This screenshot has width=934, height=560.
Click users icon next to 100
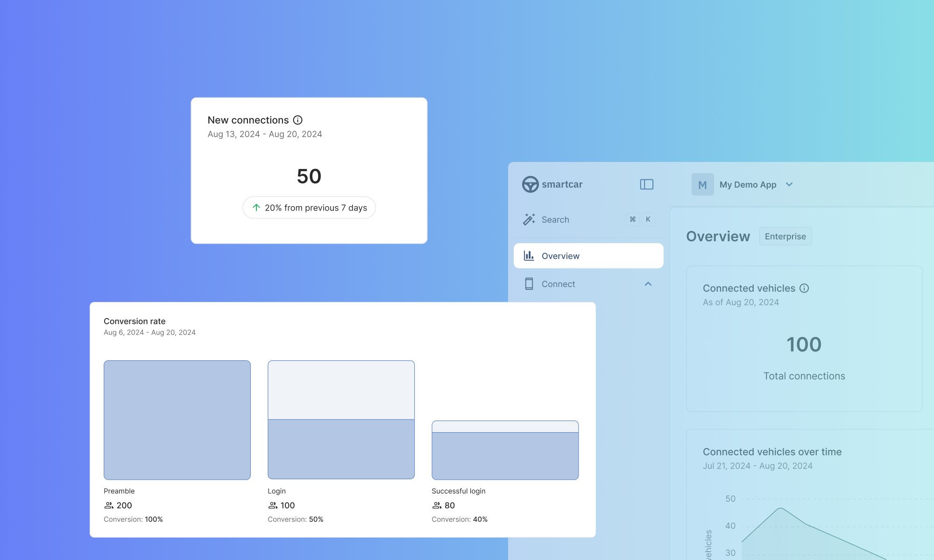273,505
